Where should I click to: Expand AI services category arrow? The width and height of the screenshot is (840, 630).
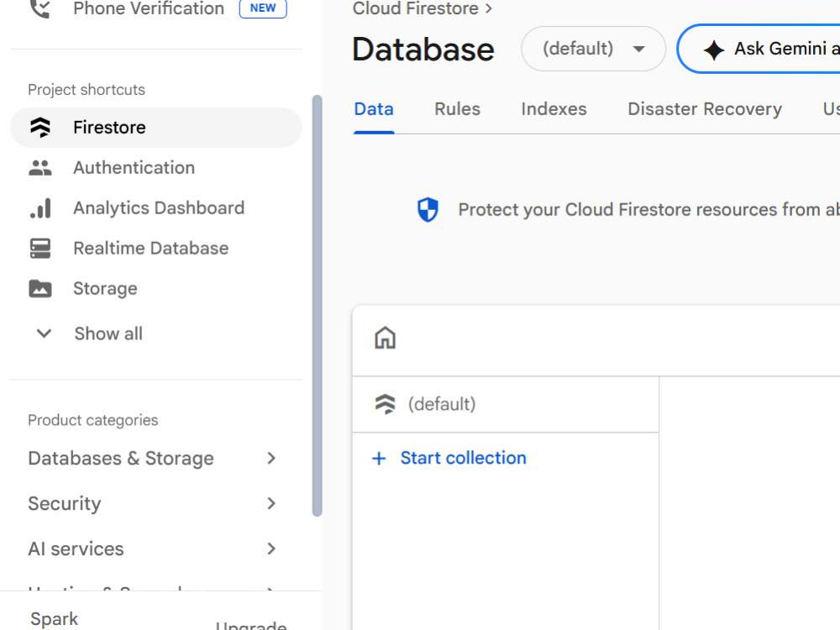point(271,549)
